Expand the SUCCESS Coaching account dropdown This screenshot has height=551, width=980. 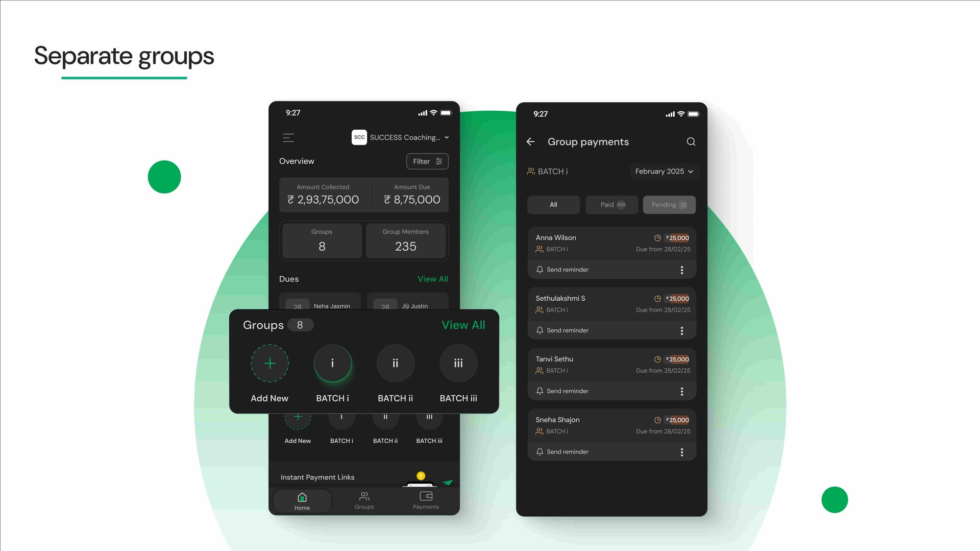446,137
